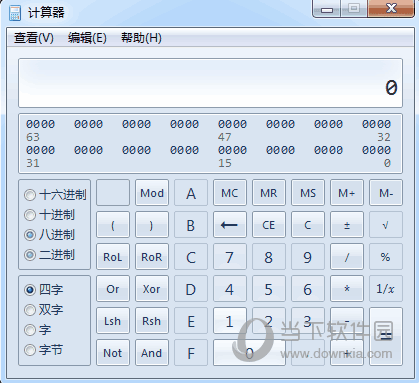Image resolution: width=419 pixels, height=383 pixels.
Task: Click the hex digit F key
Action: pyautogui.click(x=191, y=353)
